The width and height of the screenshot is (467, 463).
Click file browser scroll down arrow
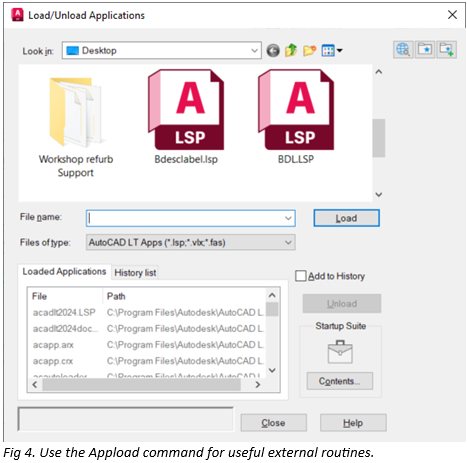[379, 194]
